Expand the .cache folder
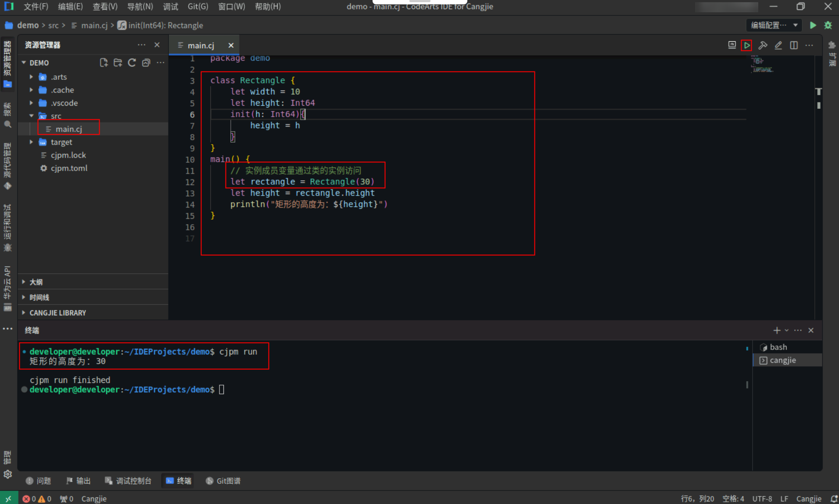This screenshot has height=504, width=839. 32,90
